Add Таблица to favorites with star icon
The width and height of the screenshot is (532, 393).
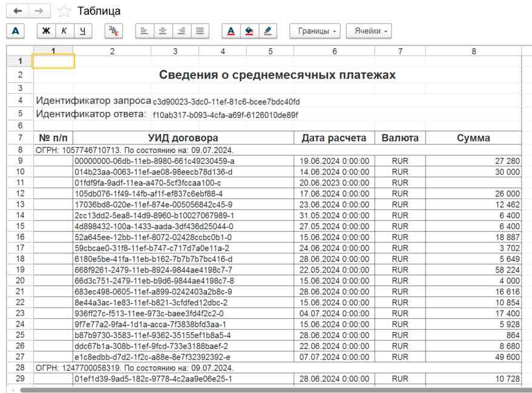click(64, 11)
